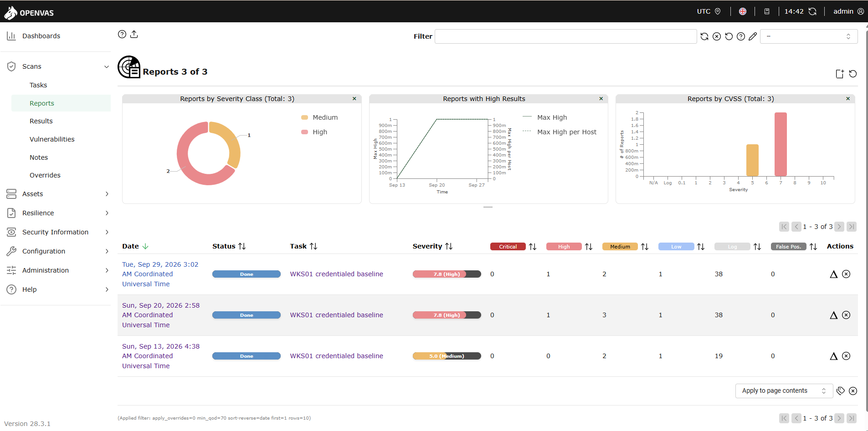Open the Apply to page contents dropdown
Screen dimensions: 868x431
pos(784,391)
